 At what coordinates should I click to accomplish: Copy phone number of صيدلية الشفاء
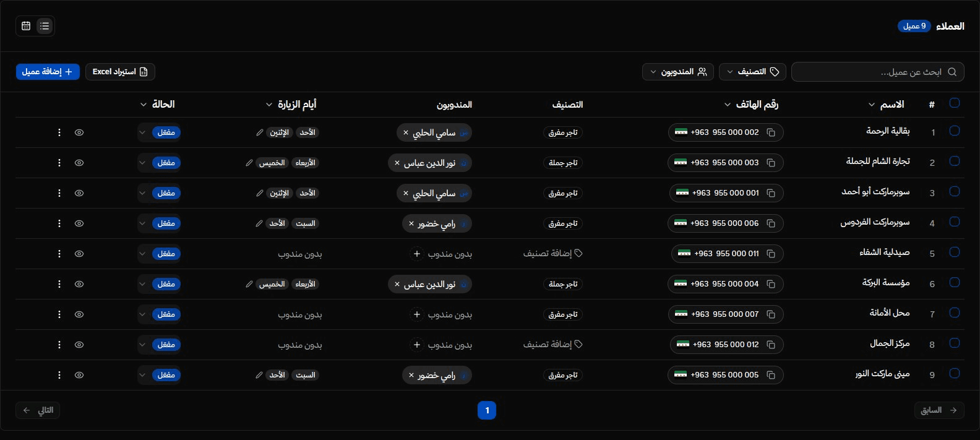click(771, 254)
